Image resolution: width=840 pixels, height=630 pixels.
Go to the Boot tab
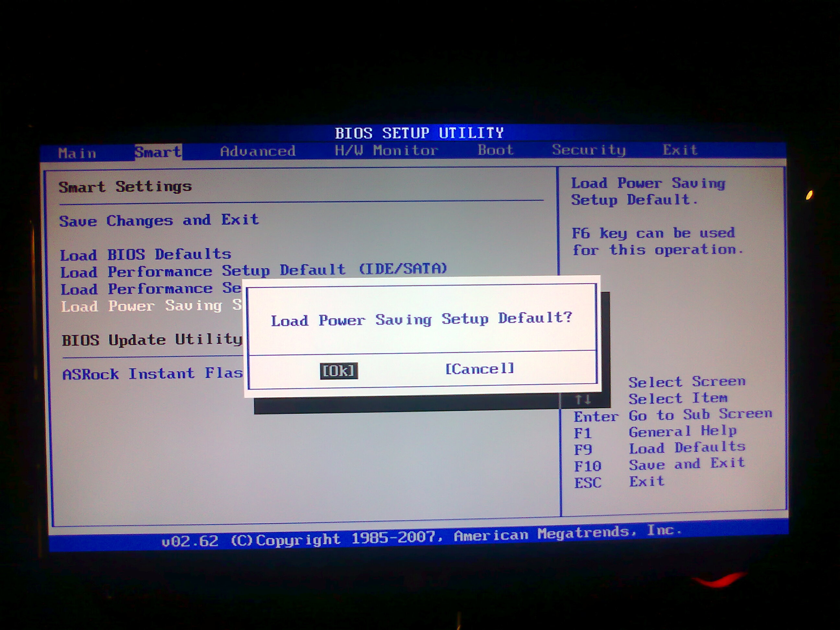(496, 150)
